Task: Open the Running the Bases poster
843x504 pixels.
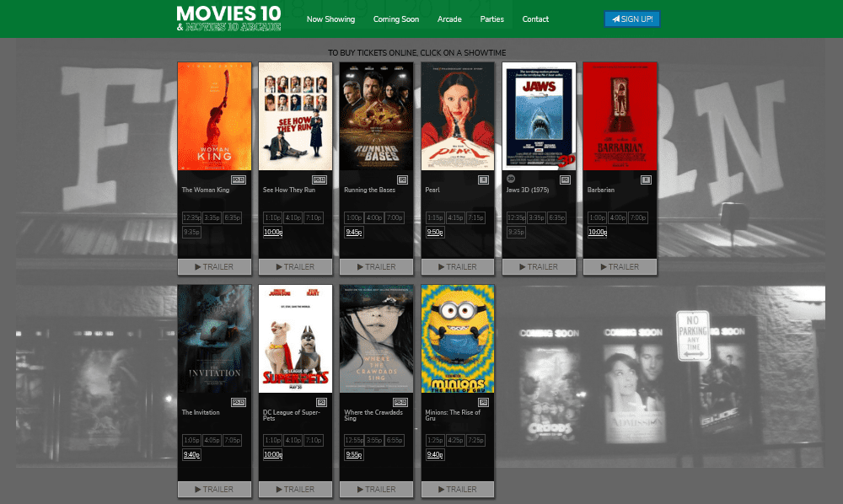Action: click(x=376, y=116)
